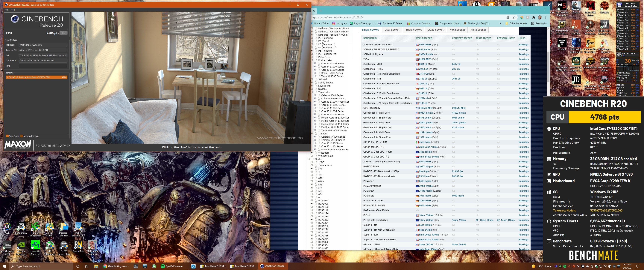Switch to Dual socket tab

click(x=392, y=30)
